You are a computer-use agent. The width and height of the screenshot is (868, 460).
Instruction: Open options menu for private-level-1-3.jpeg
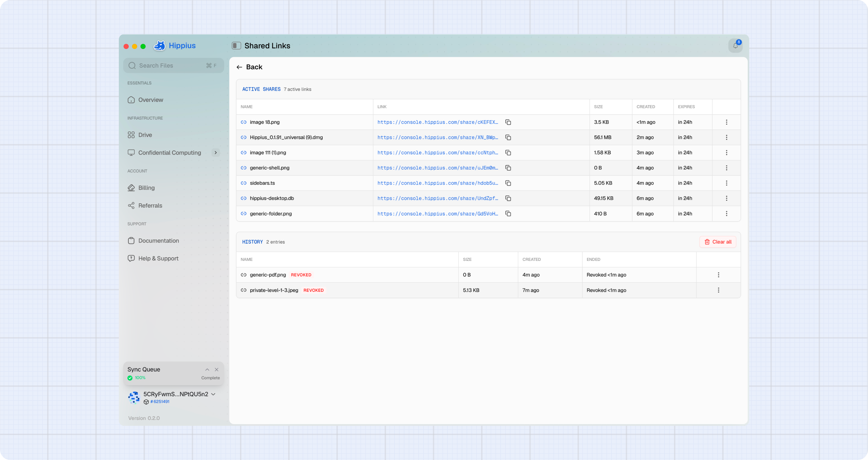(718, 290)
